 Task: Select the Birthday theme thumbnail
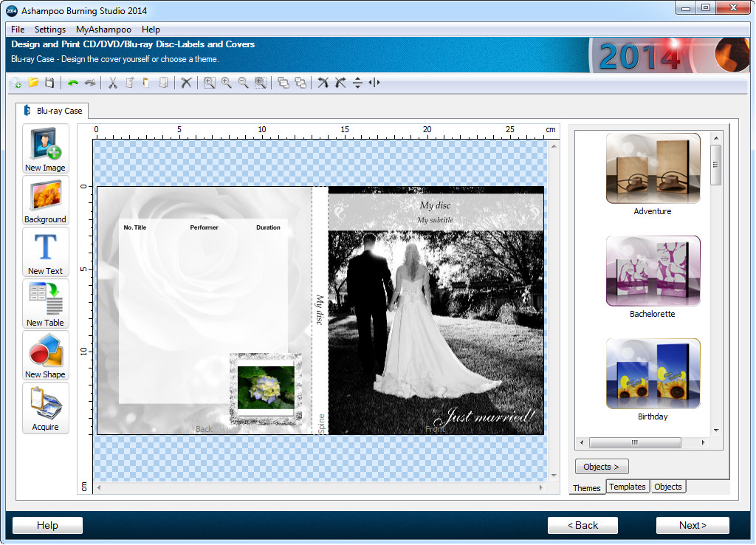pyautogui.click(x=653, y=373)
